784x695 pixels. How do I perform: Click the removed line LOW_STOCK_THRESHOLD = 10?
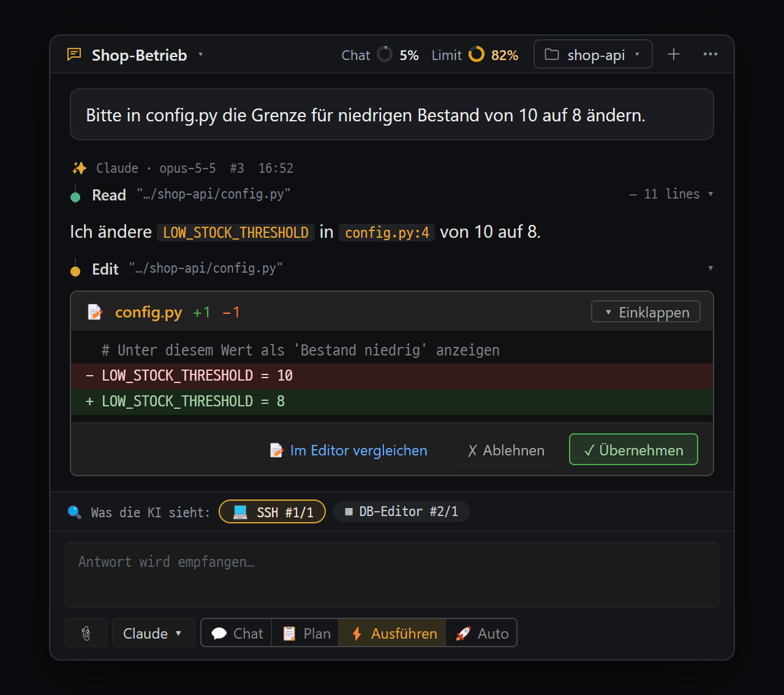[392, 376]
